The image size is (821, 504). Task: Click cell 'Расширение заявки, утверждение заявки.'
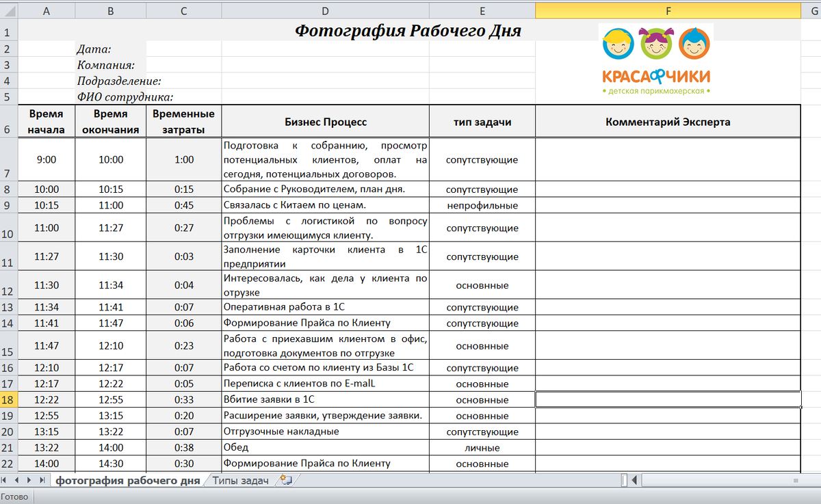(325, 416)
